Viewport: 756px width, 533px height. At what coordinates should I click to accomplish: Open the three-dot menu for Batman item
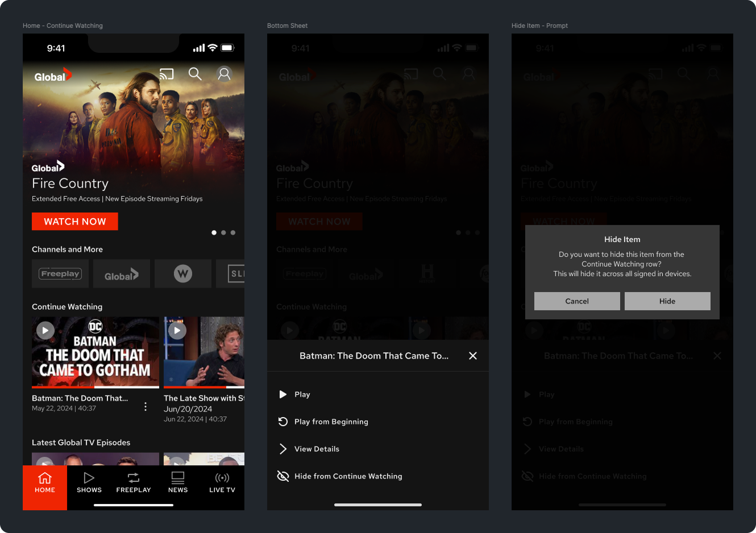pos(146,407)
